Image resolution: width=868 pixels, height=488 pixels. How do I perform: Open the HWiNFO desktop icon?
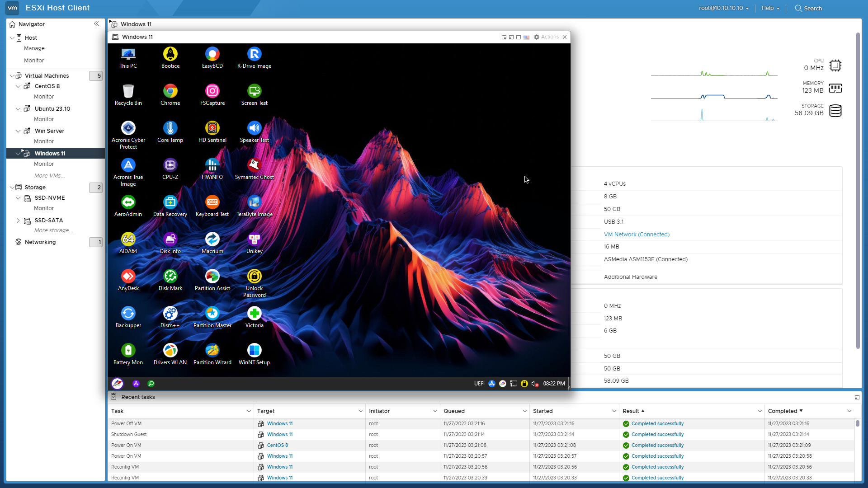[x=212, y=166]
